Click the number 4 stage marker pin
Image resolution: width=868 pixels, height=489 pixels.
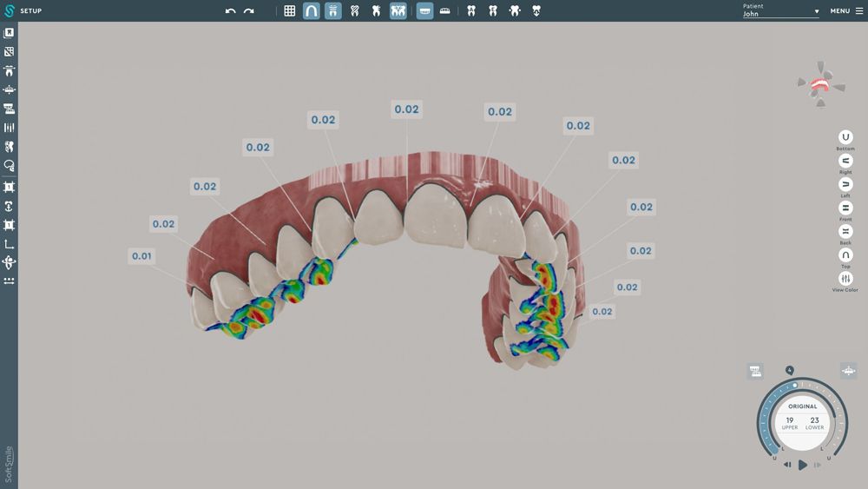[789, 370]
